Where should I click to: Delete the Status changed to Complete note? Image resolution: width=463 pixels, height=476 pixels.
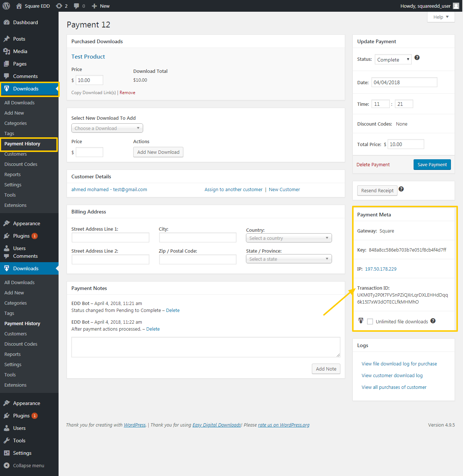tap(173, 310)
